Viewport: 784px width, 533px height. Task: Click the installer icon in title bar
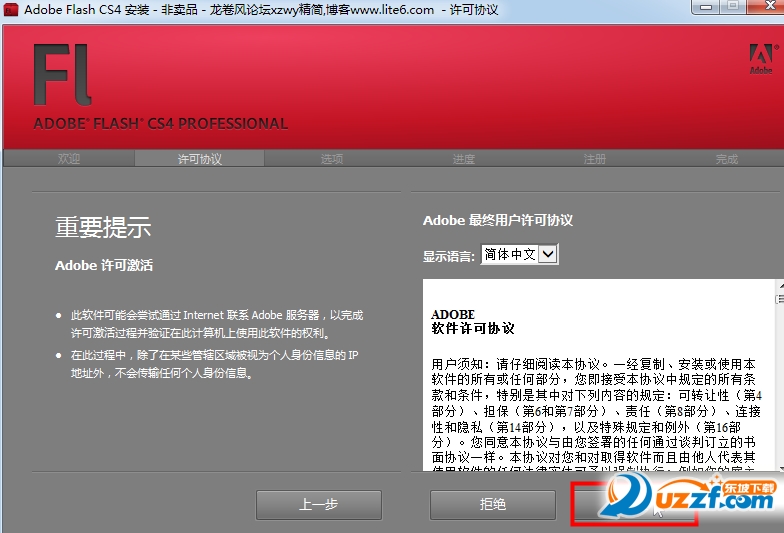[10, 9]
